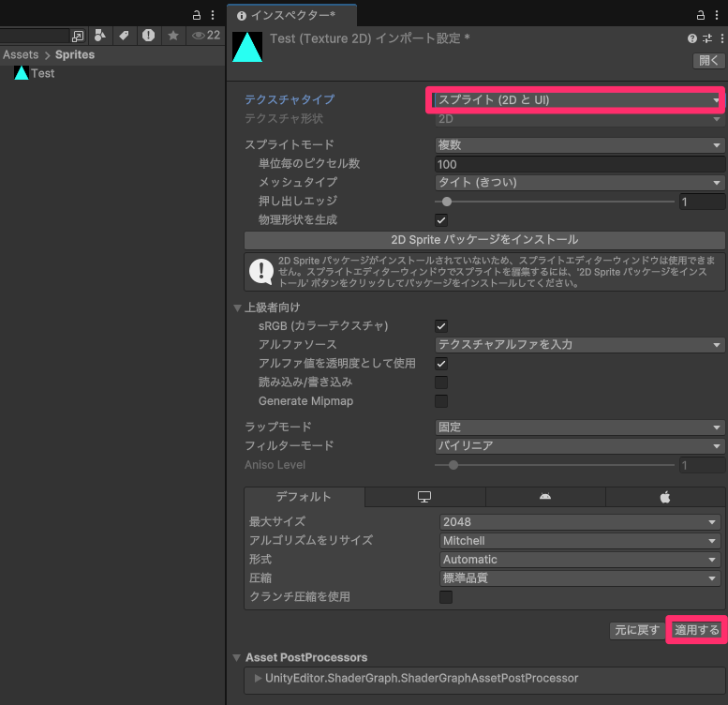The height and width of the screenshot is (705, 728).
Task: Select the desktop monitor platform tab
Action: tap(424, 497)
